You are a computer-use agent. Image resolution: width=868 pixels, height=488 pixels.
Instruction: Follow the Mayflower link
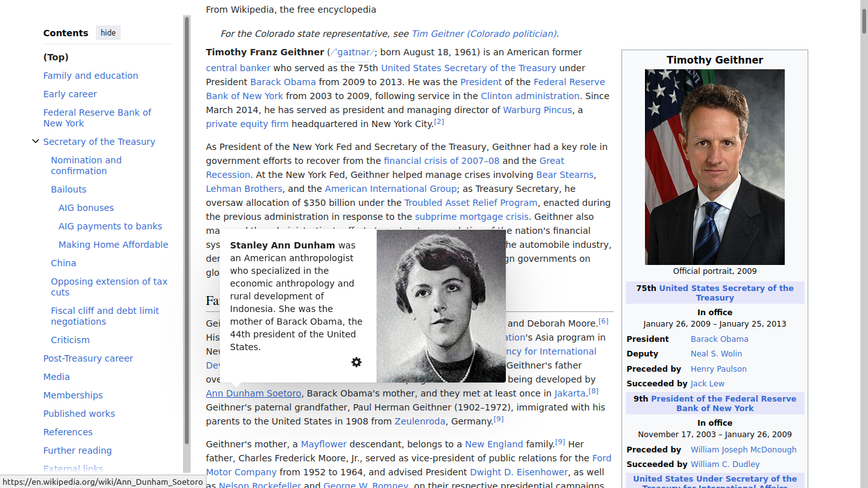click(x=324, y=444)
